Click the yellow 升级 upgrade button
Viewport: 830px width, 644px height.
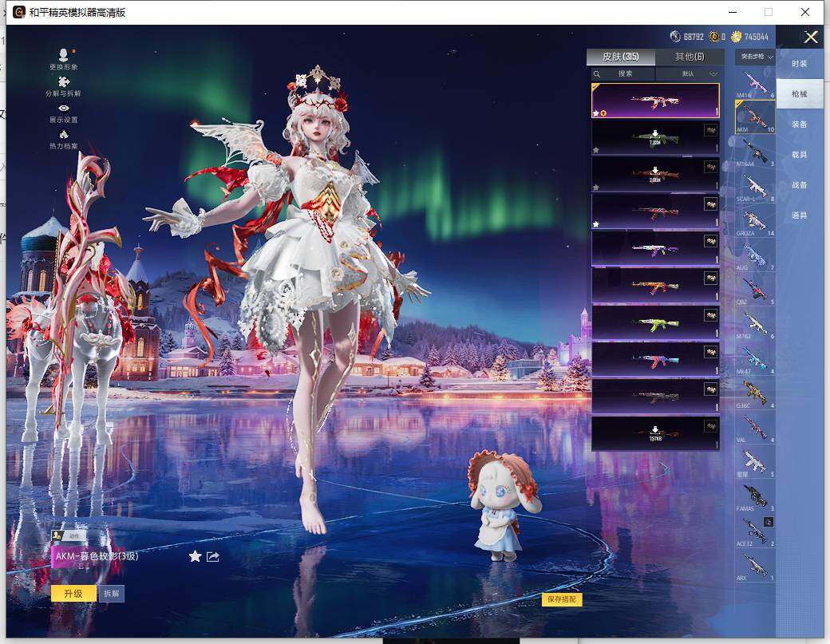[73, 593]
